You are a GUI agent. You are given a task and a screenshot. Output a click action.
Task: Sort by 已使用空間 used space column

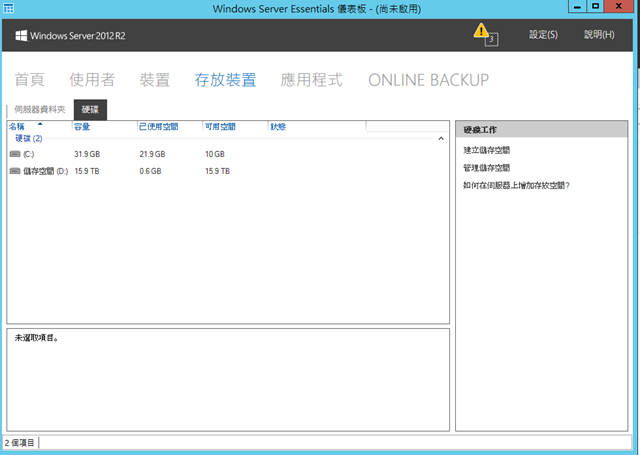[x=170, y=127]
